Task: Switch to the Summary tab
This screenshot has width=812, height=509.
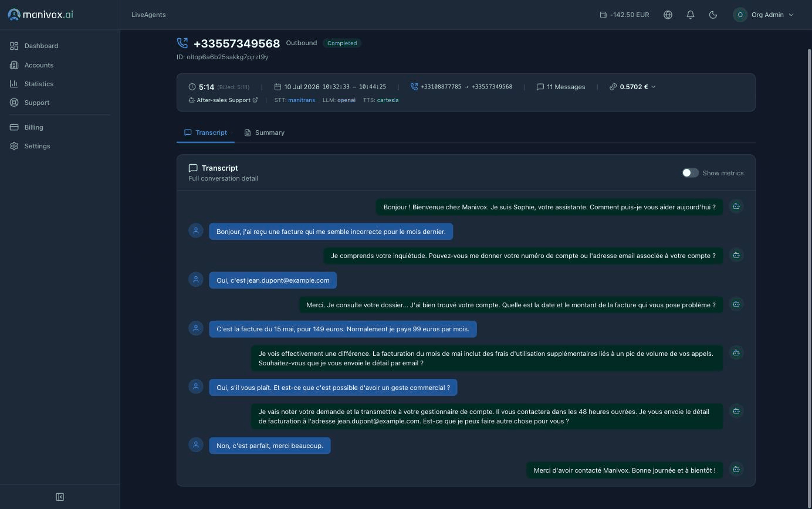Action: (265, 133)
